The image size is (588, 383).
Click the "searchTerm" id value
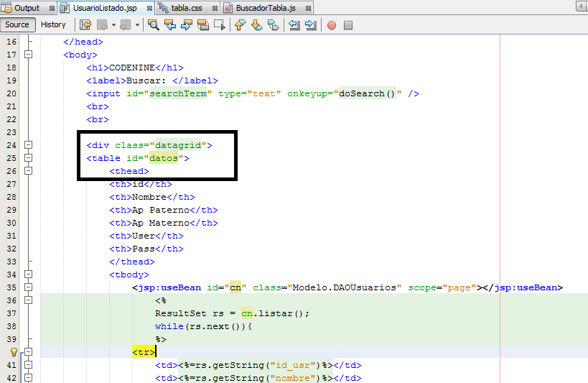[178, 93]
